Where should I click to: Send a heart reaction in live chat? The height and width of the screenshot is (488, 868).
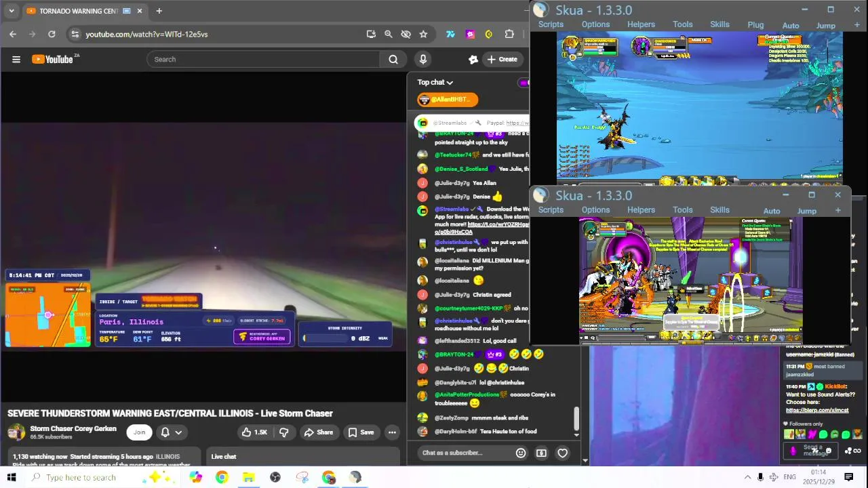tap(562, 453)
